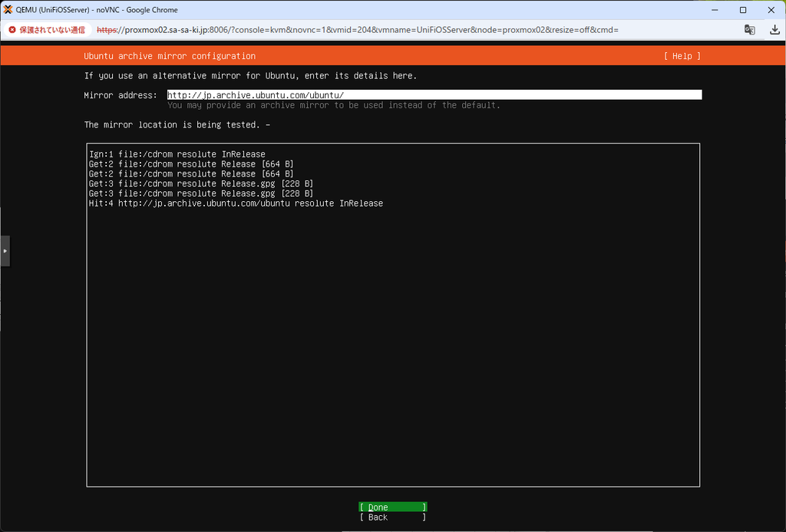Click the Google Translate icon in address bar
Viewport: 786px width, 532px height.
pyautogui.click(x=749, y=30)
